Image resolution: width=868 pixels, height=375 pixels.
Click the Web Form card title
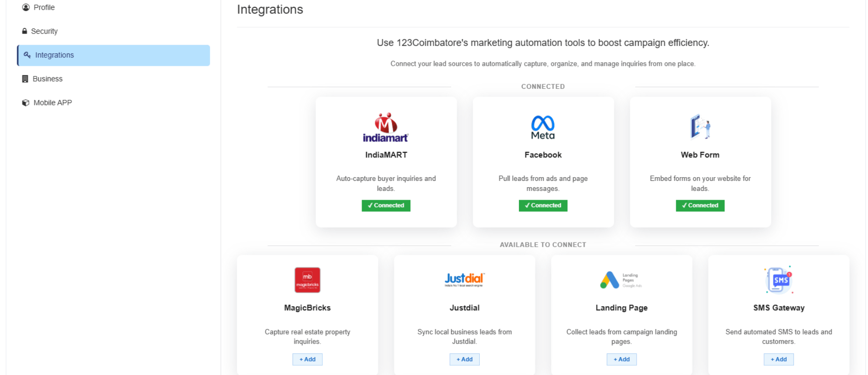[x=700, y=155]
